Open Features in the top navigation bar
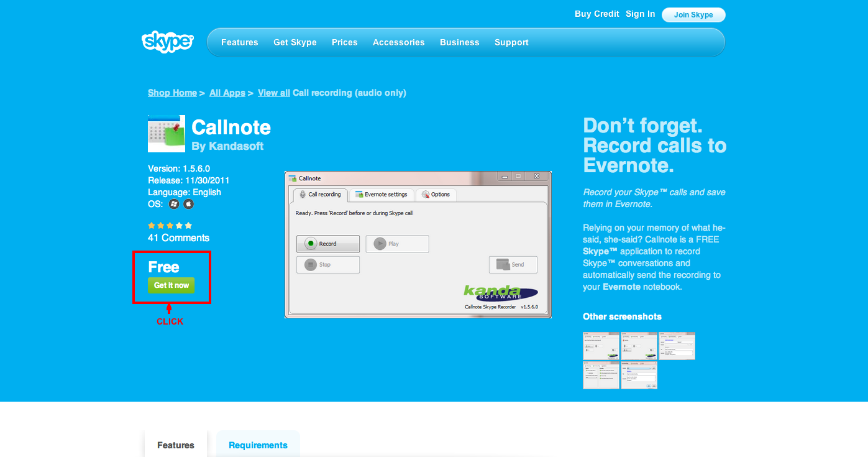The width and height of the screenshot is (868, 457). 240,42
